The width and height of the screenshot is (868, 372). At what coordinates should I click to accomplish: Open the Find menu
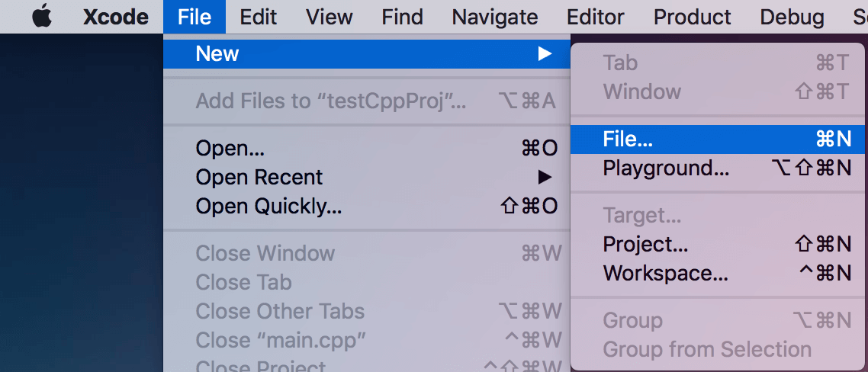click(x=402, y=17)
